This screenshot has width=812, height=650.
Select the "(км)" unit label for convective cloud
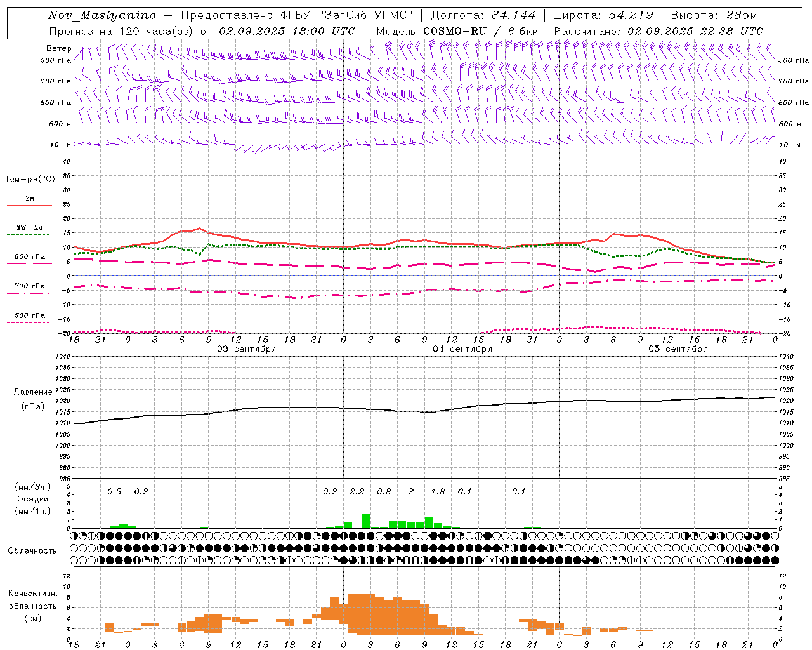(32, 618)
